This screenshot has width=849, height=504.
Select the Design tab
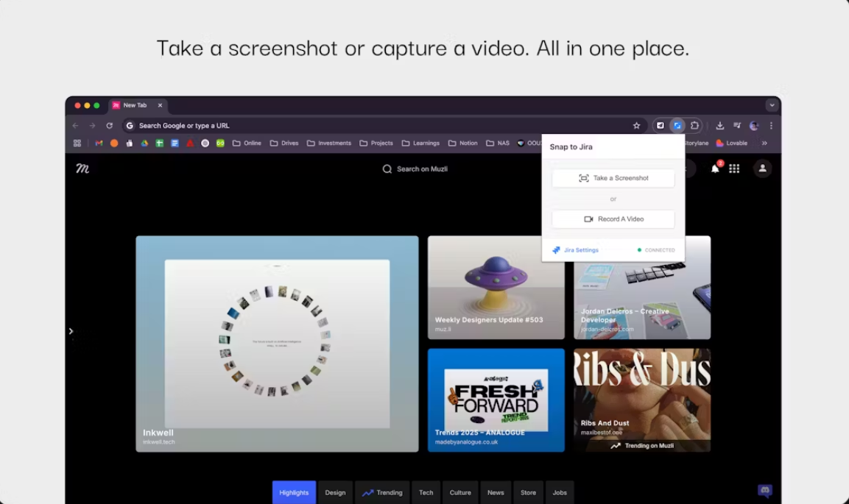coord(335,493)
